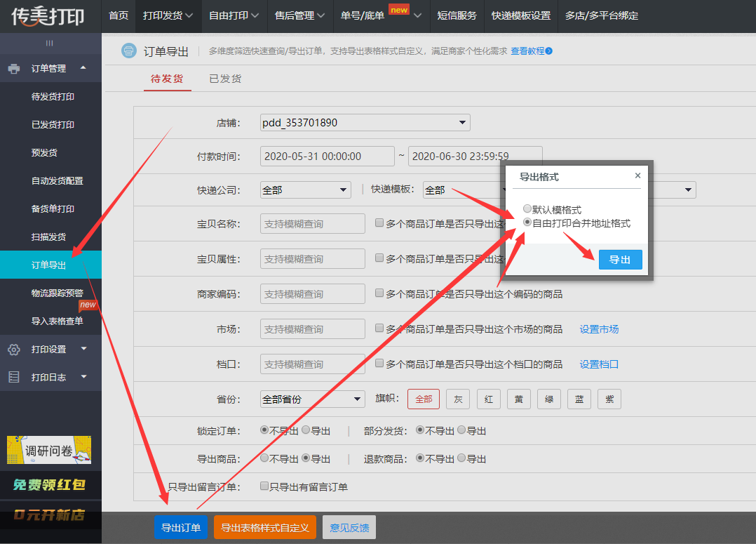Click the blue 导出 button in dialog

point(620,259)
